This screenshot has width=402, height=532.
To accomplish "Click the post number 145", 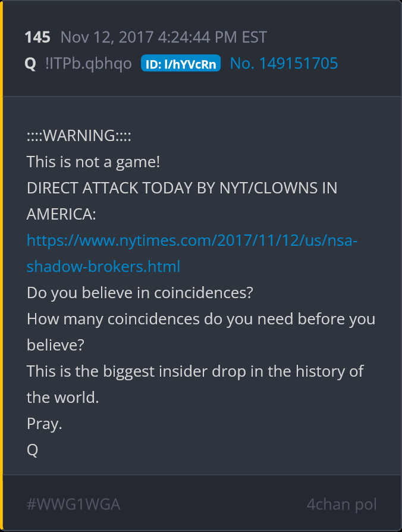I will pyautogui.click(x=37, y=37).
